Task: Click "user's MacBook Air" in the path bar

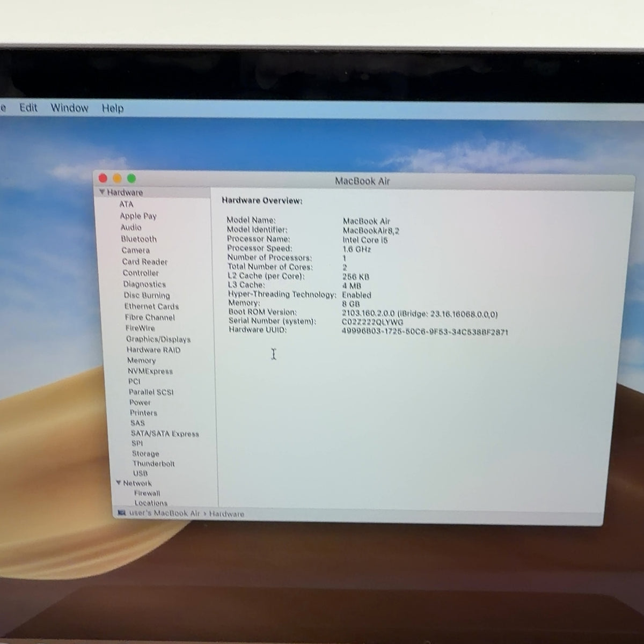Action: 164,513
